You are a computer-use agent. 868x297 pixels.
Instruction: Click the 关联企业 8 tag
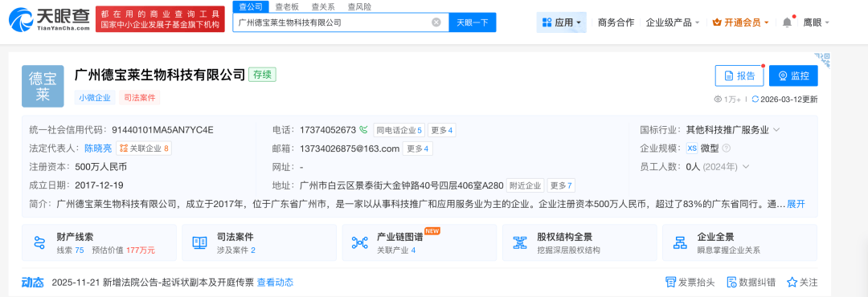click(x=143, y=148)
